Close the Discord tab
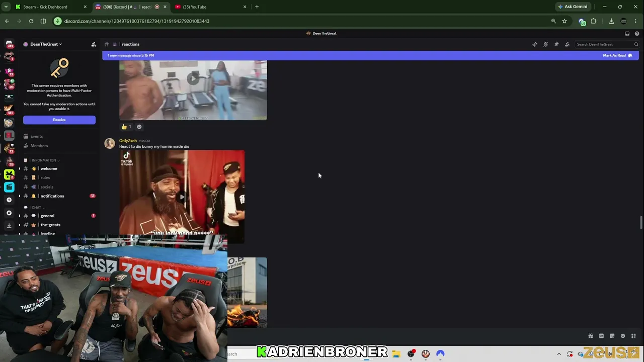The image size is (644, 362). [x=165, y=7]
